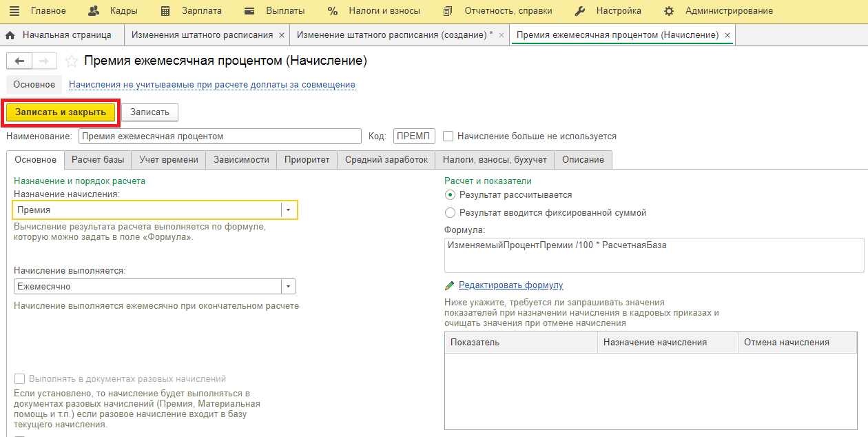Switch to the Расчет базы tab
The height and width of the screenshot is (437, 868).
coord(98,160)
